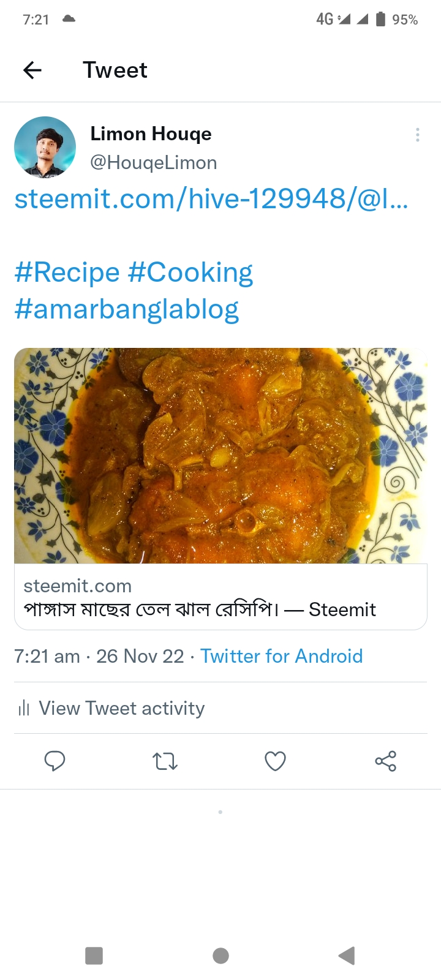Tap the tweet activity bar chart icon
Screen dimensions: 441x980
(24, 709)
